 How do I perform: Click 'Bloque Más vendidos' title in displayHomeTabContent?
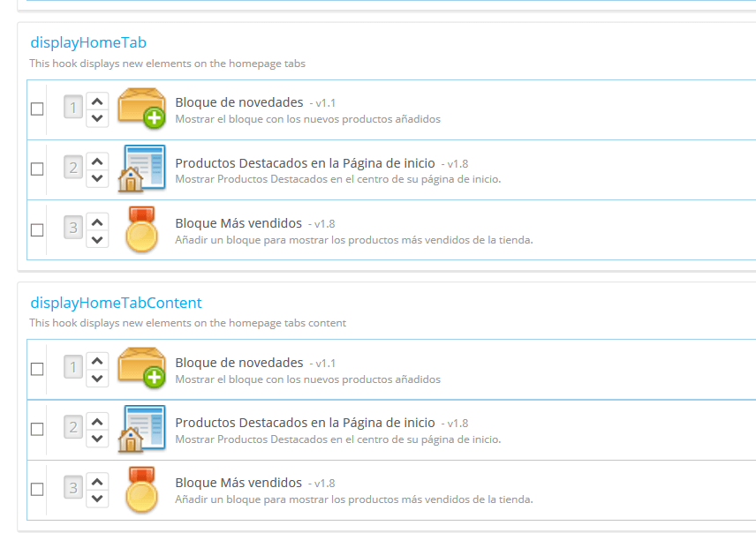[238, 483]
